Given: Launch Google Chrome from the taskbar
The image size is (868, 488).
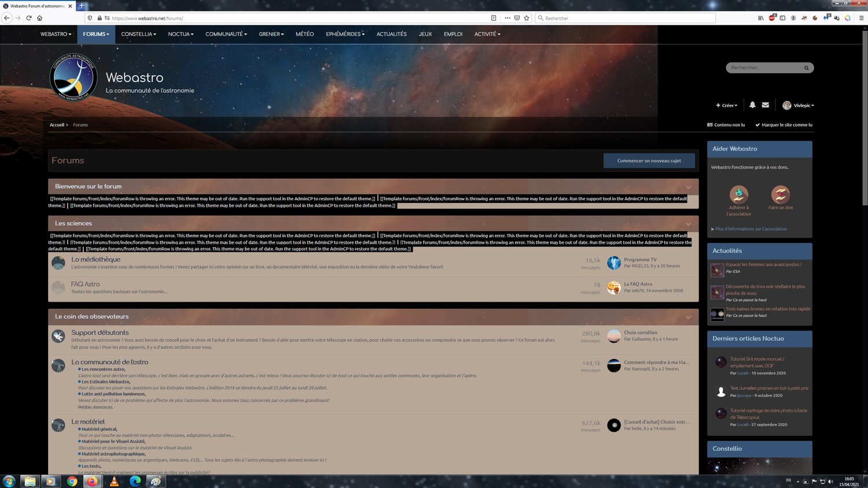Looking at the screenshot, I should click(72, 481).
